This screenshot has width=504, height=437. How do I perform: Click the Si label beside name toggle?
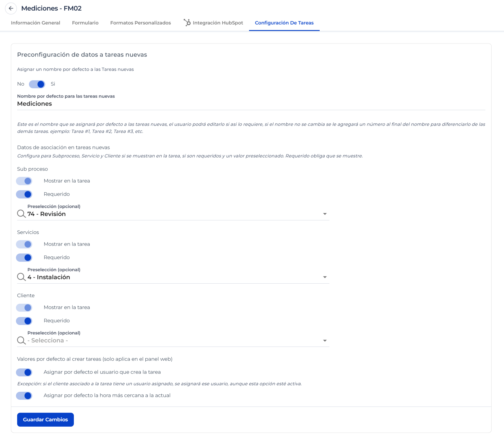click(53, 84)
